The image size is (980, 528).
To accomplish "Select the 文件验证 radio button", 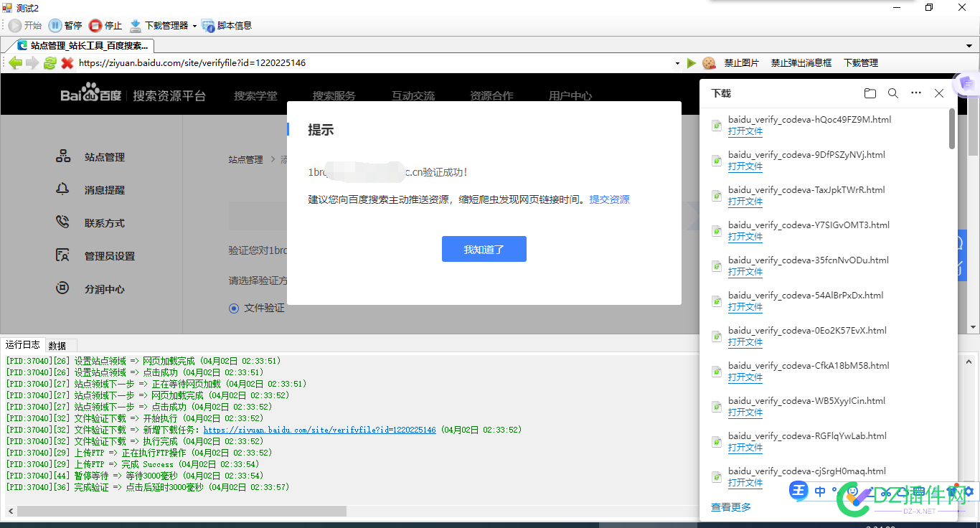I will point(234,308).
